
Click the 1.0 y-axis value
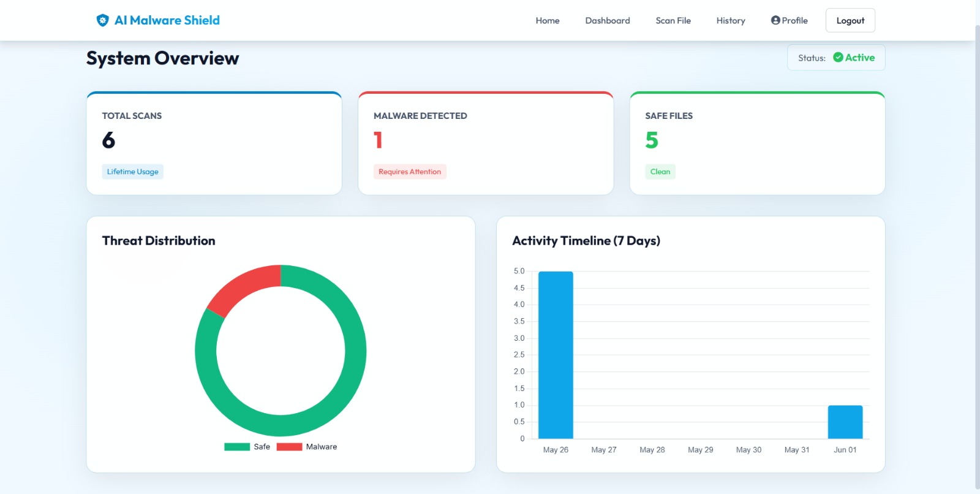[519, 405]
